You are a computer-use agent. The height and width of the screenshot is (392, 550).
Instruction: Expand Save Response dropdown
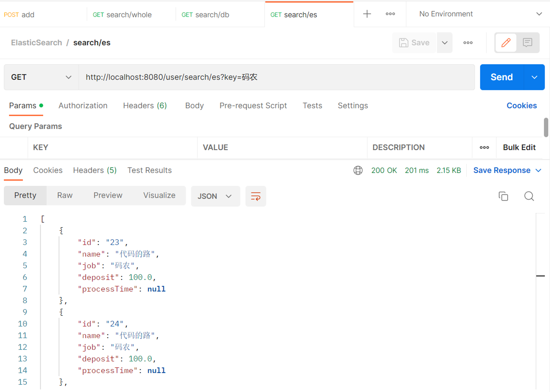538,170
